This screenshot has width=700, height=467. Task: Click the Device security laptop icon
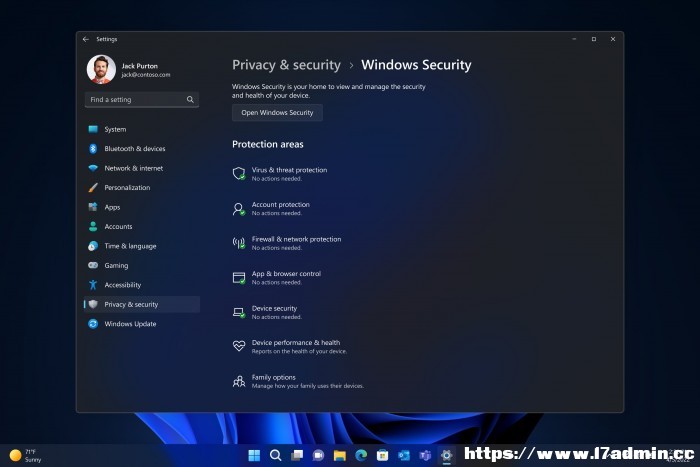tap(239, 312)
